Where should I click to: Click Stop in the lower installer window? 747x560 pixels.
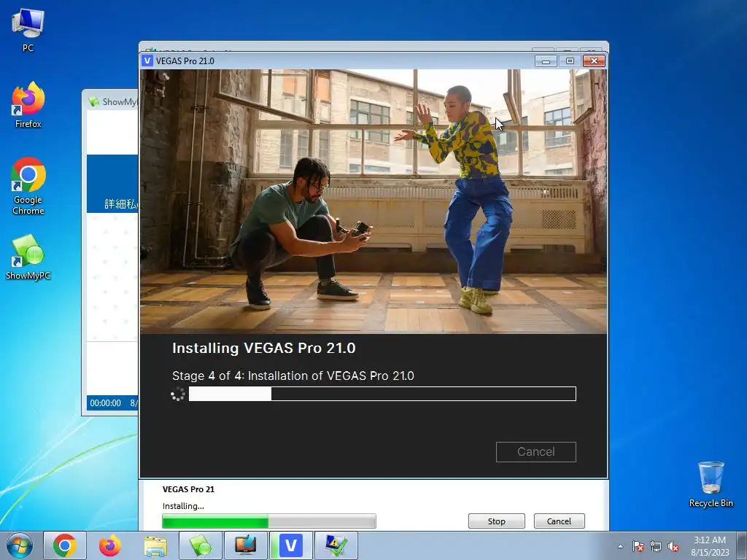pyautogui.click(x=496, y=521)
